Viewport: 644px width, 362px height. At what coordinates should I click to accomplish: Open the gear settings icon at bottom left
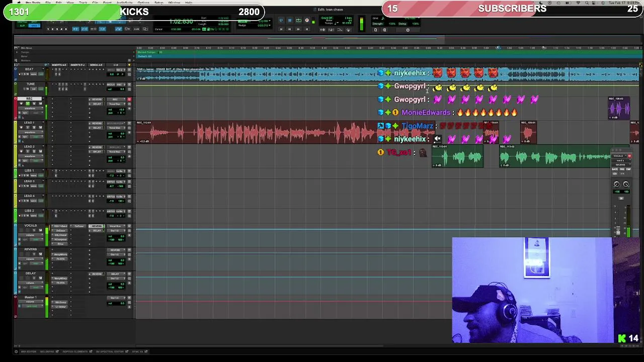click(16, 351)
